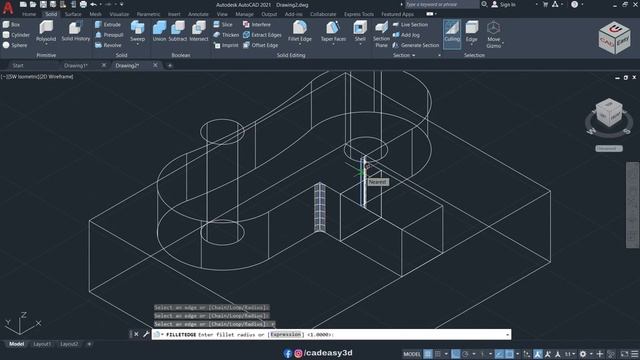Click the Plot printer icon
The width and height of the screenshot is (640, 360).
tap(83, 4)
